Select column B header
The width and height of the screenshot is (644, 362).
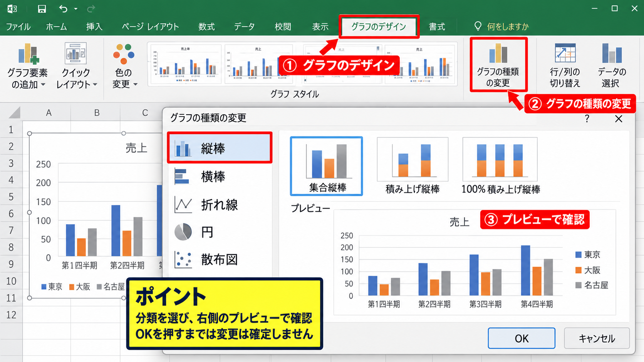pyautogui.click(x=97, y=113)
